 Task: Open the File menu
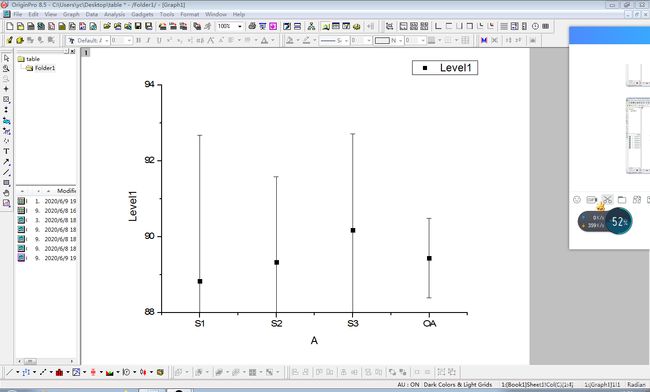(18, 14)
